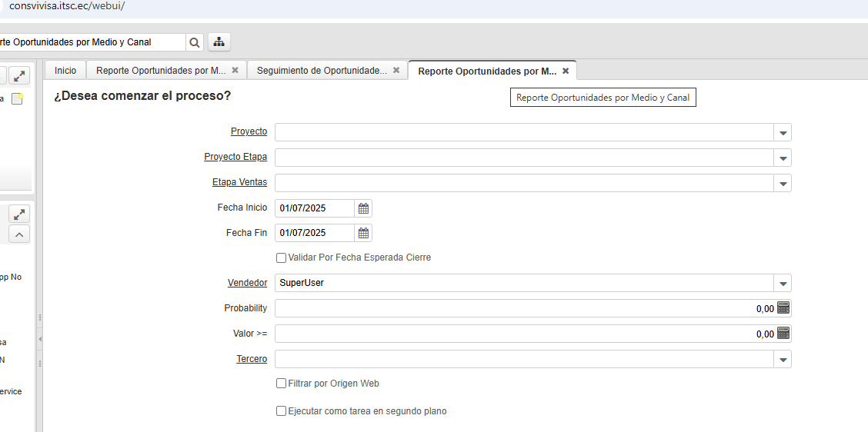The width and height of the screenshot is (868, 432).
Task: Click the new-record note icon in left panel
Action: pyautogui.click(x=18, y=98)
